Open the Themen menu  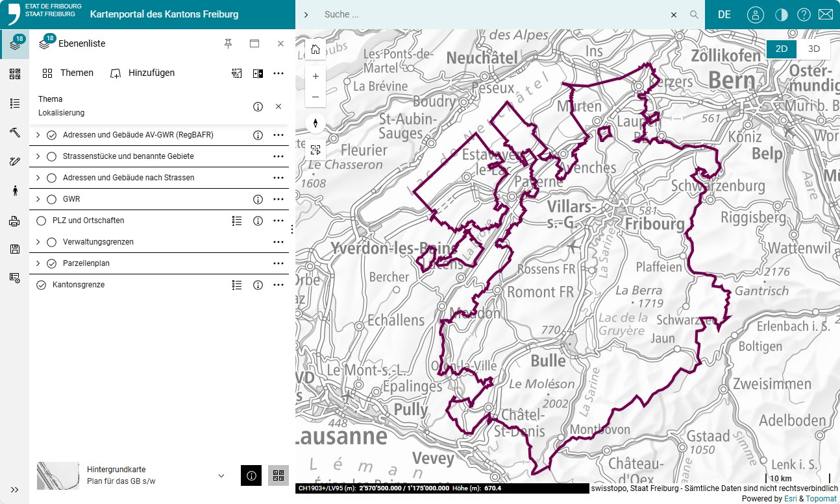(x=68, y=73)
